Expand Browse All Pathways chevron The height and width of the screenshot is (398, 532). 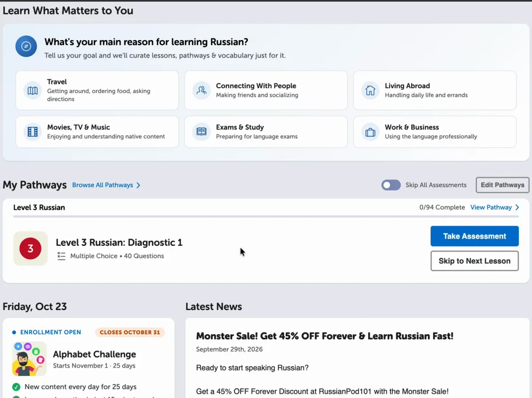click(138, 185)
